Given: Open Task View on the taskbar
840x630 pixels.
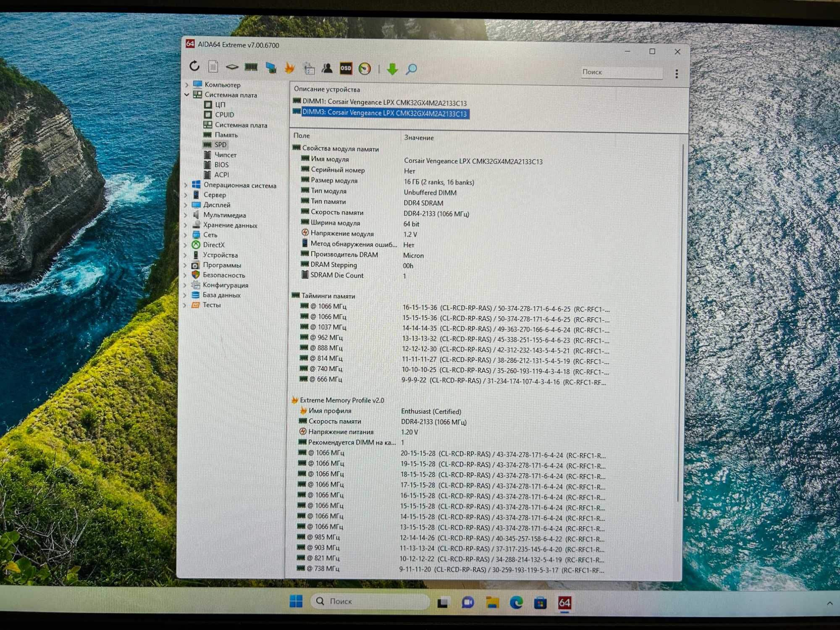Looking at the screenshot, I should [444, 603].
